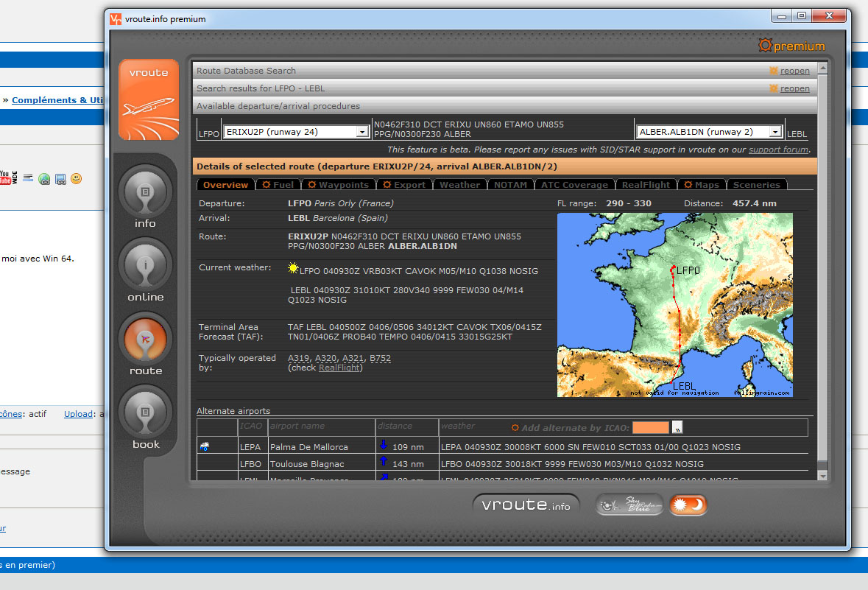Follow the RealFlight link under Typically operated by

coord(339,368)
